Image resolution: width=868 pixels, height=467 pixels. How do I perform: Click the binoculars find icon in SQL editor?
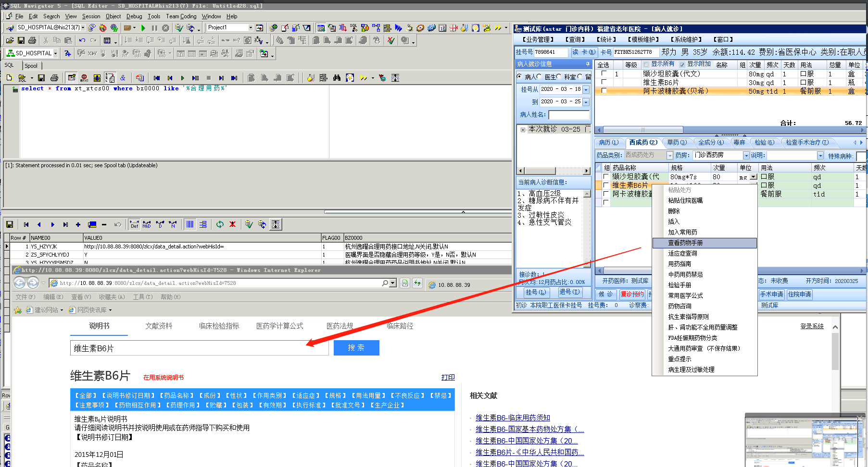337,78
